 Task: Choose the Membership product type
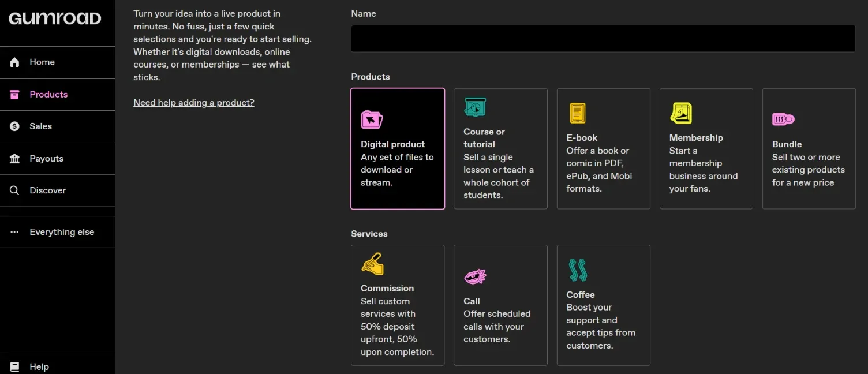coord(706,148)
